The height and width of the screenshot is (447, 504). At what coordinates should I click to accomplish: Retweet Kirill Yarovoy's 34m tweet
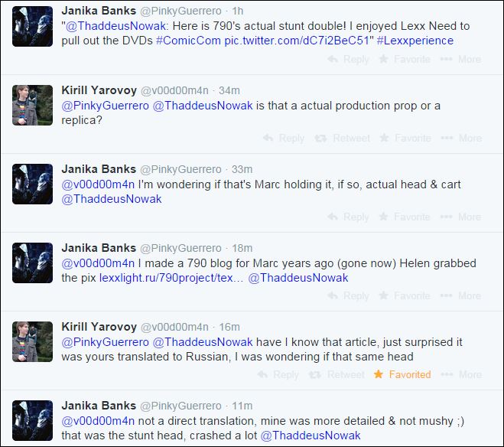[343, 139]
